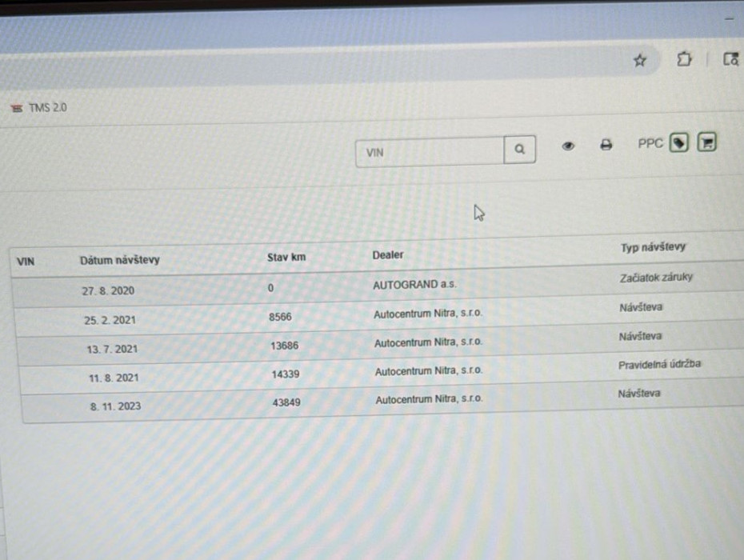This screenshot has width=744, height=560.
Task: Click the 0 km value
Action: 270,288
